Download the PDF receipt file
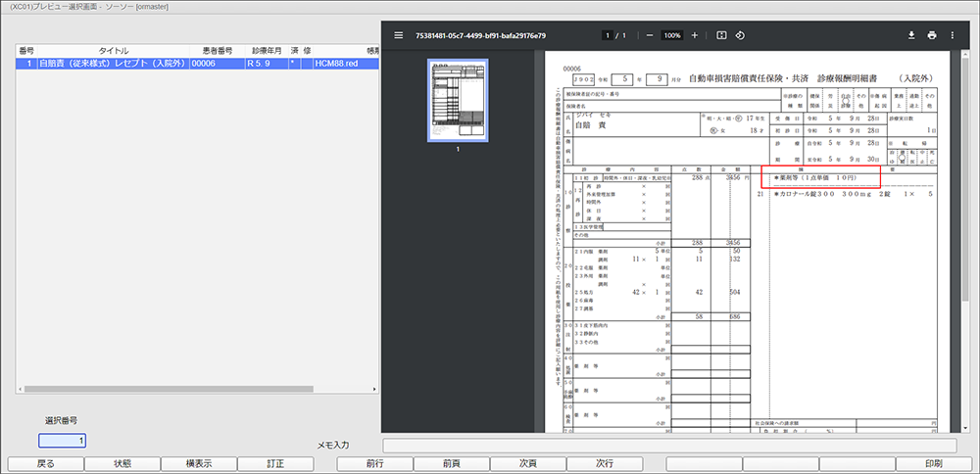Image resolution: width=980 pixels, height=474 pixels. coord(911,35)
